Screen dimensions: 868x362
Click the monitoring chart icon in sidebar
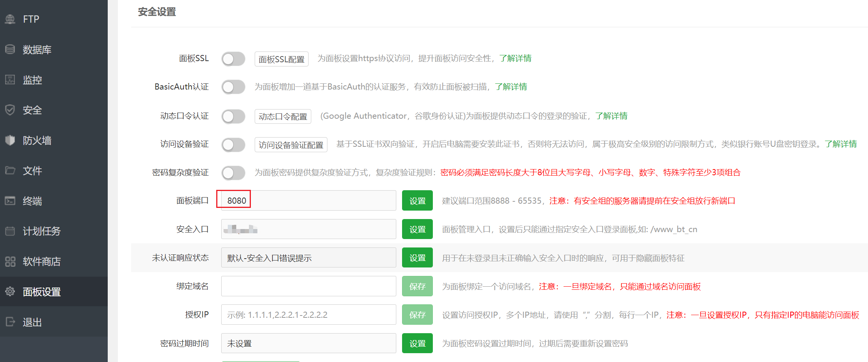(x=10, y=80)
